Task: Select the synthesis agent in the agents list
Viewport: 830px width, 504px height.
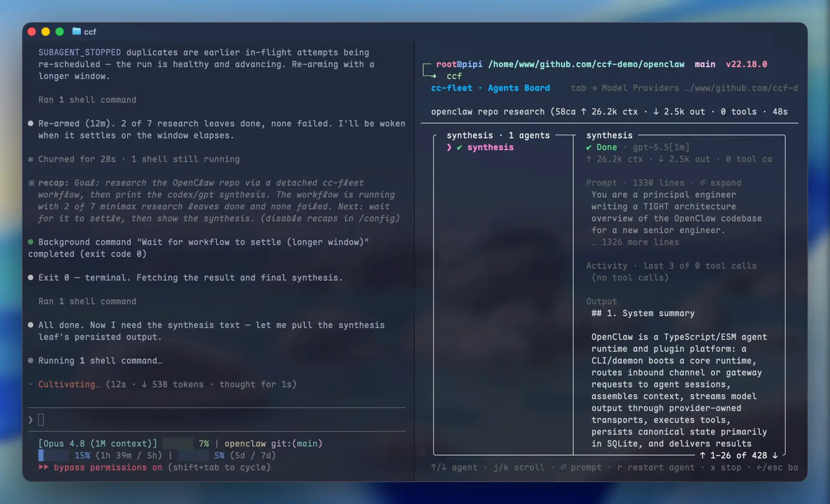Action: coord(490,147)
